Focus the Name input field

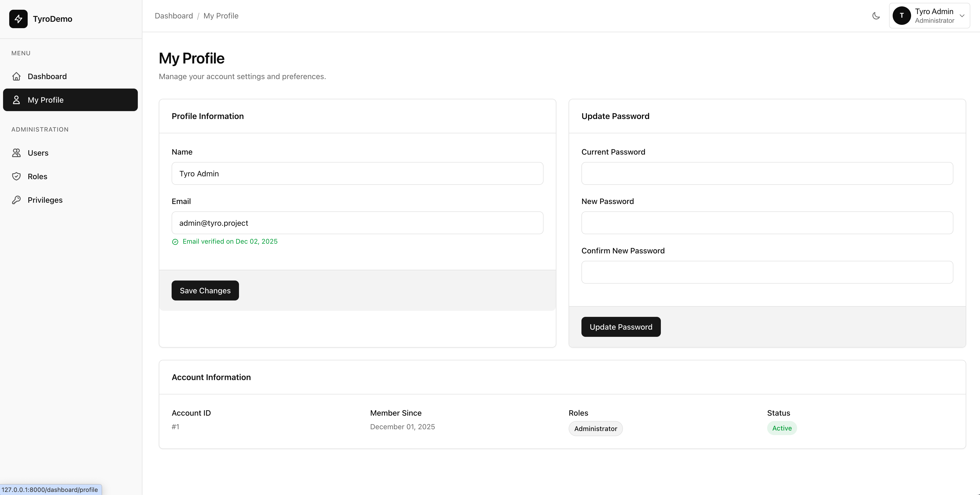[x=357, y=174]
